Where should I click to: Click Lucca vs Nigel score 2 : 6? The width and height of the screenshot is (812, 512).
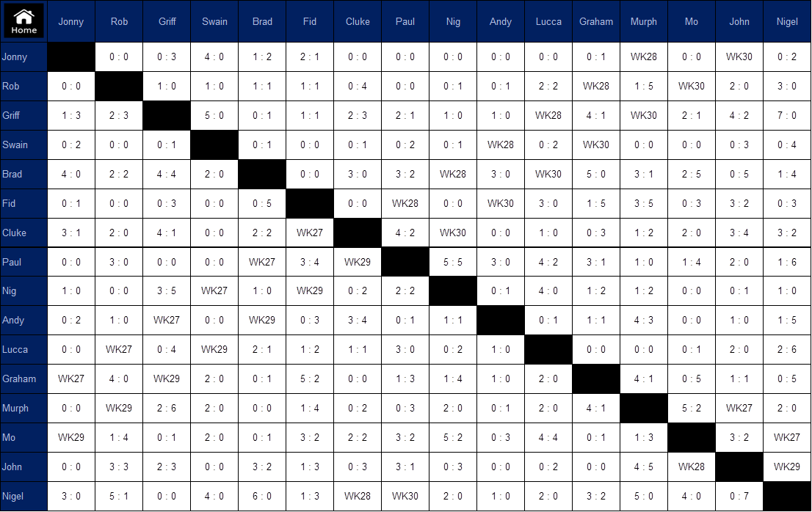point(787,350)
